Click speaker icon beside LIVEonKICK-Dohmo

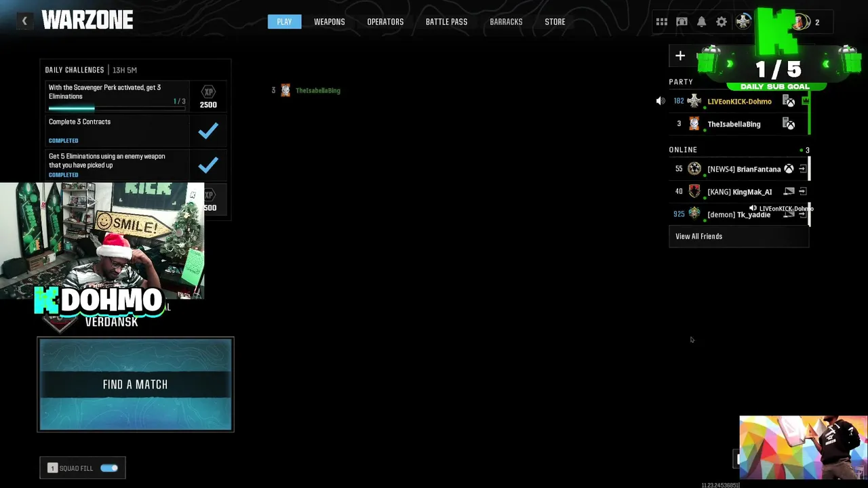click(x=660, y=101)
